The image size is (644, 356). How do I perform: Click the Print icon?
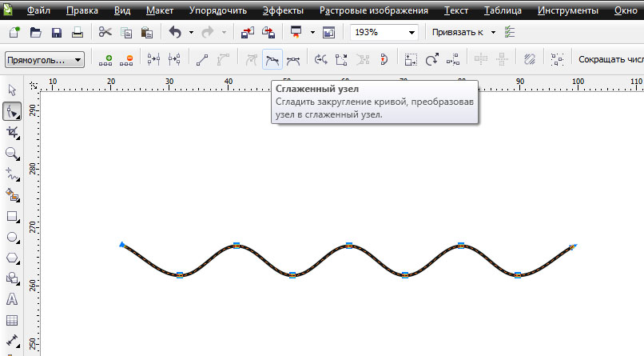pyautogui.click(x=78, y=32)
